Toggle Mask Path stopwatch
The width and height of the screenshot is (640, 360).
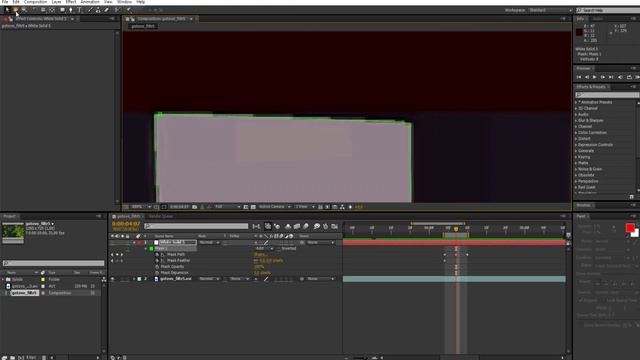157,255
